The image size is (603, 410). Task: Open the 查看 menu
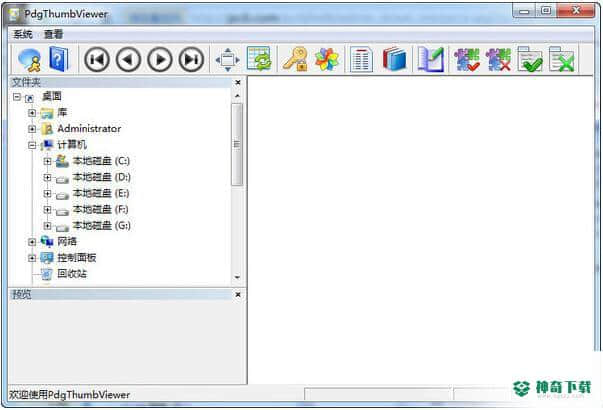[x=53, y=34]
